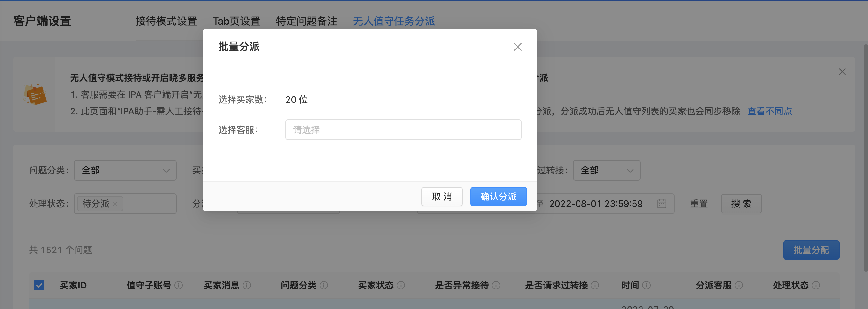Screen dimensions: 868x309
Task: Click info icon next to 分派客服
Action: point(739,286)
